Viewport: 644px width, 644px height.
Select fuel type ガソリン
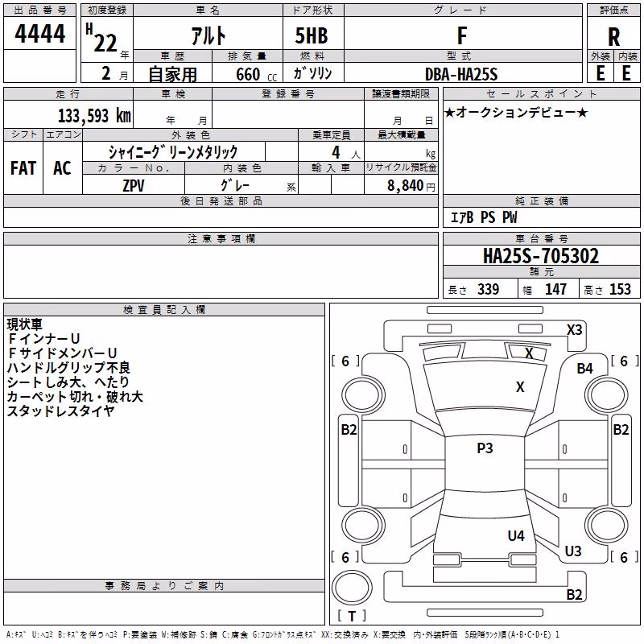click(x=313, y=73)
